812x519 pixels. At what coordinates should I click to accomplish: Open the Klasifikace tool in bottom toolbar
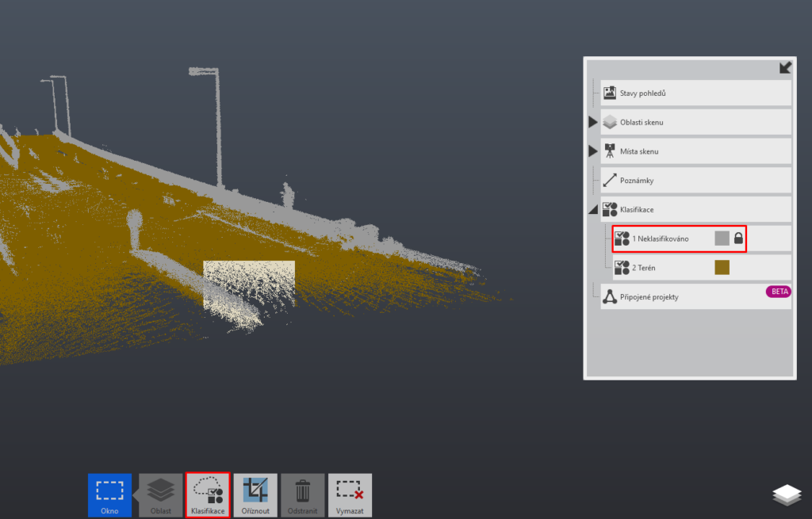(x=208, y=495)
